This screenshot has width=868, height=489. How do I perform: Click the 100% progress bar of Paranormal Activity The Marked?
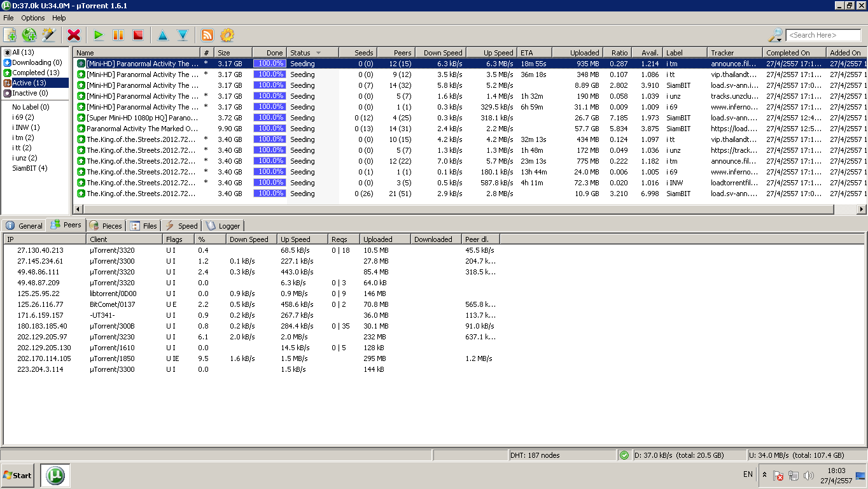(269, 129)
